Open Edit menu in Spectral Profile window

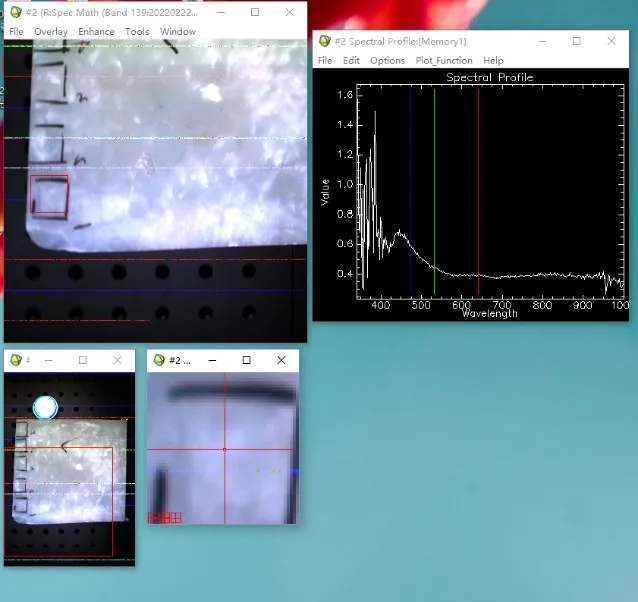[351, 61]
